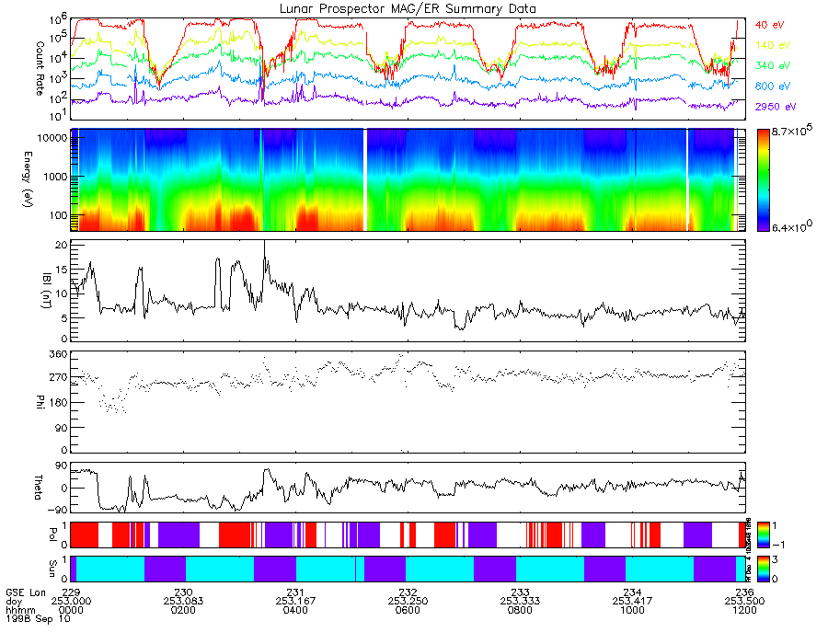Click the 'Theta' axis label
This screenshot has width=828, height=644.
pos(38,487)
